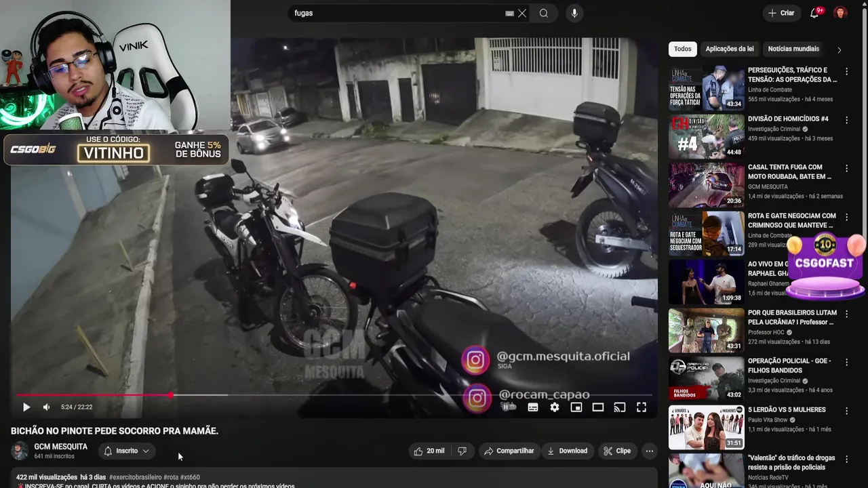
Task: Click the Download button
Action: pyautogui.click(x=567, y=451)
